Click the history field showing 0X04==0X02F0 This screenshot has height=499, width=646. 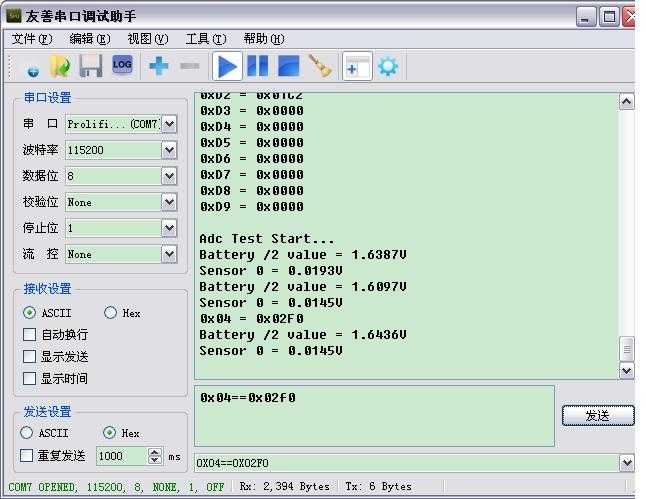point(407,463)
